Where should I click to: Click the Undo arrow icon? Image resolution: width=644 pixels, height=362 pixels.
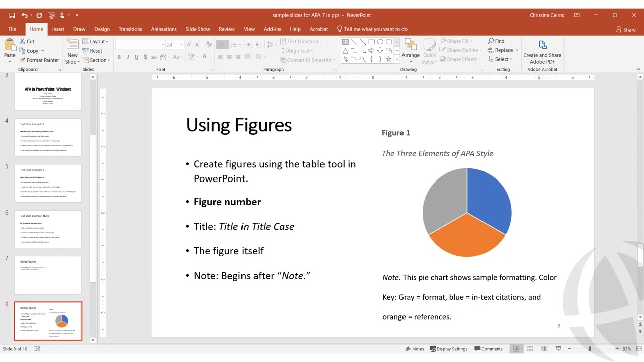coord(24,15)
